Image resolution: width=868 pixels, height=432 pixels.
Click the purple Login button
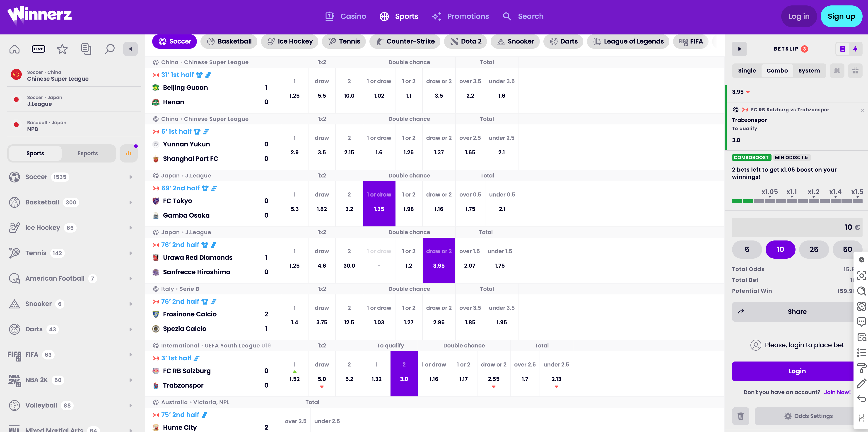[x=797, y=371]
